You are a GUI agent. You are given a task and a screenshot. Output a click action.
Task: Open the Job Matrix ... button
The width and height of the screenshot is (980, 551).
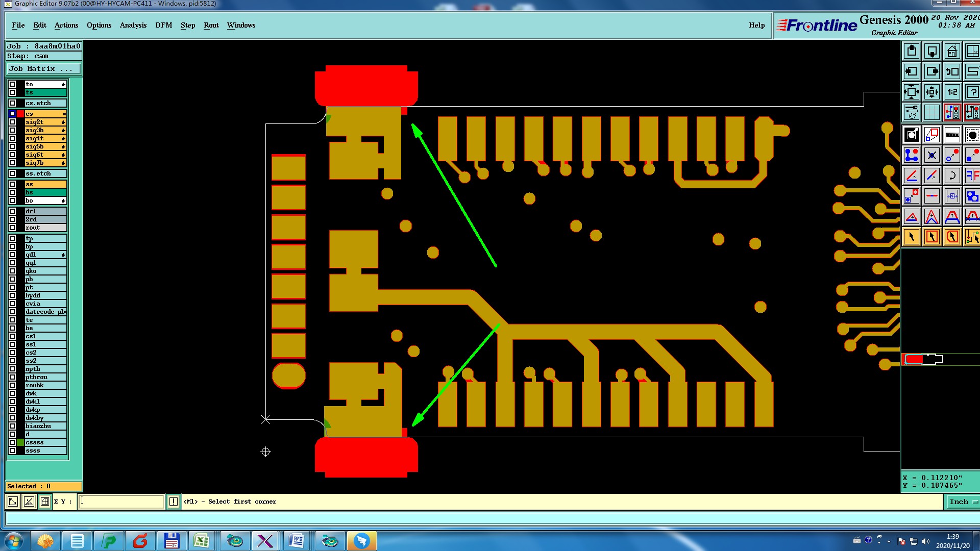pos(43,69)
